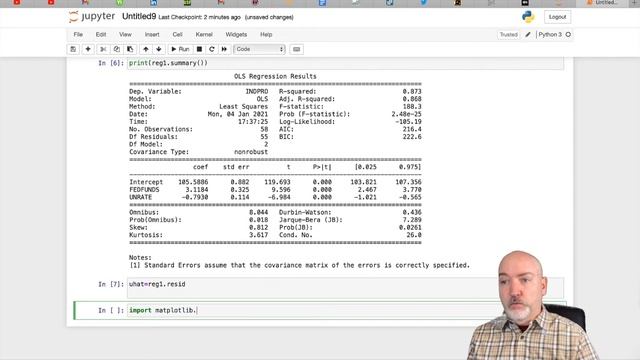Image resolution: width=640 pixels, height=360 pixels.
Task: Click the Trusted notebook indicator
Action: (509, 35)
